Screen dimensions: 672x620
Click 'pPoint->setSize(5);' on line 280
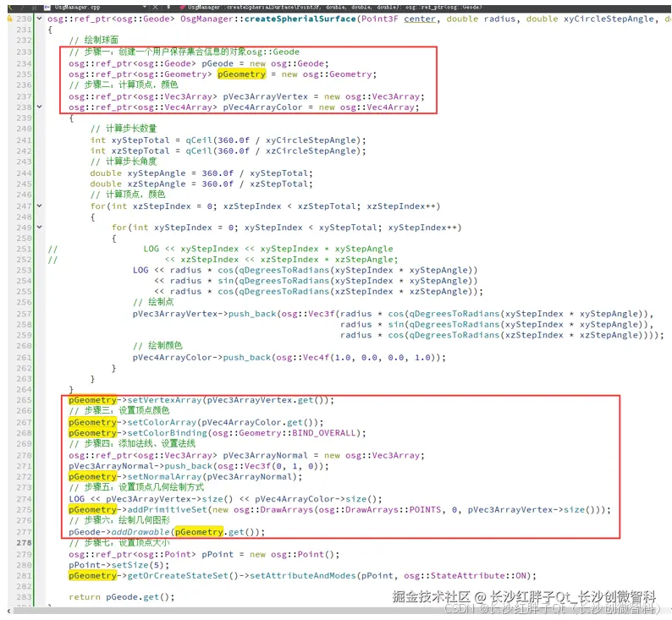pos(119,565)
